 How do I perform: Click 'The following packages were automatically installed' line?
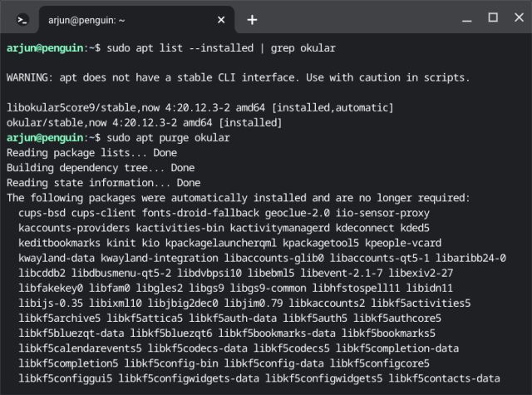pyautogui.click(x=238, y=197)
